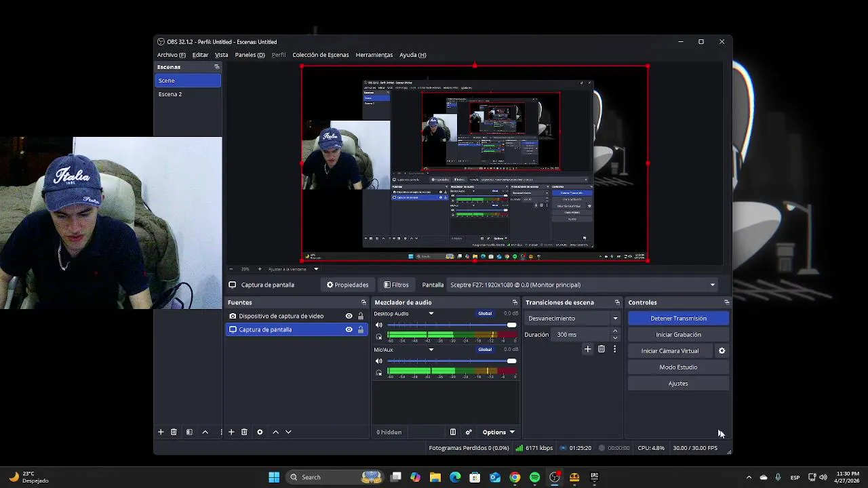Open the Vista menu
868x488 pixels.
pyautogui.click(x=222, y=55)
